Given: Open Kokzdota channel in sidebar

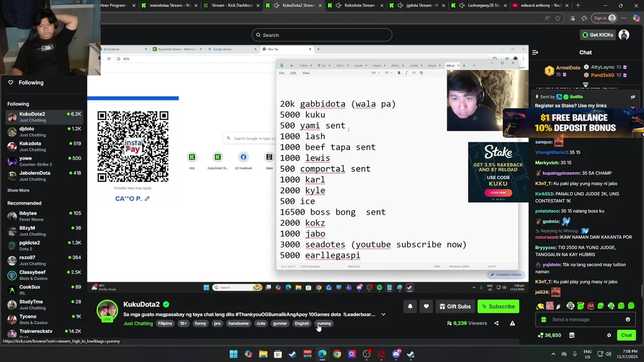Looking at the screenshot, I should [44, 146].
